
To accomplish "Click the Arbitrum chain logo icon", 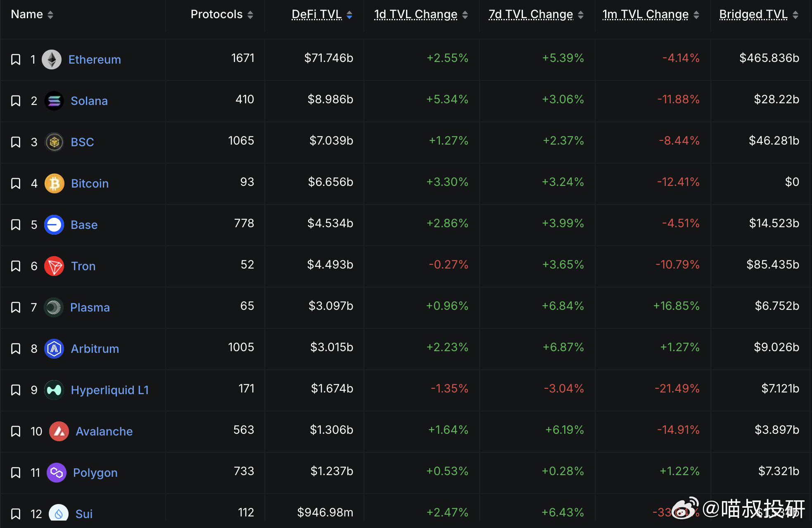I will coord(54,349).
